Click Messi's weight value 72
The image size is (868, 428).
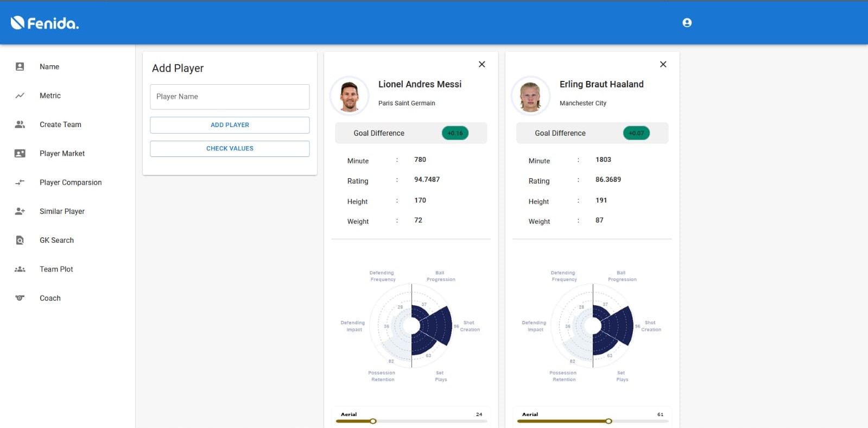[x=418, y=221]
